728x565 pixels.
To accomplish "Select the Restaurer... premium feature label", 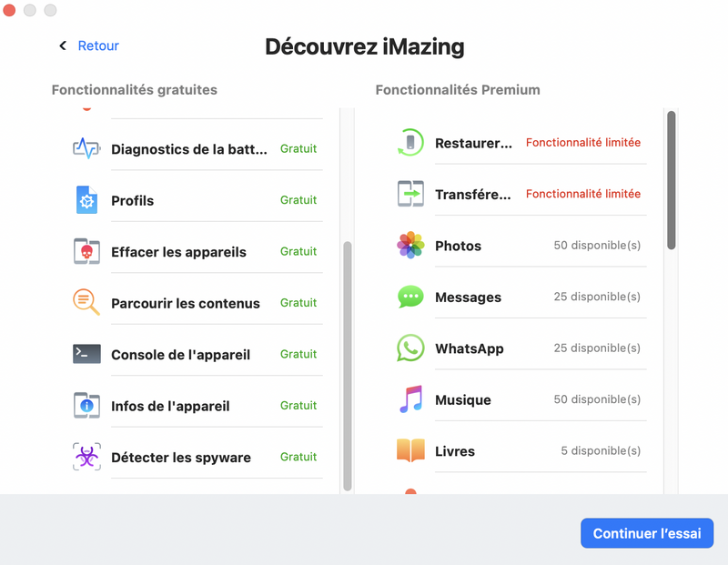I will (x=473, y=143).
